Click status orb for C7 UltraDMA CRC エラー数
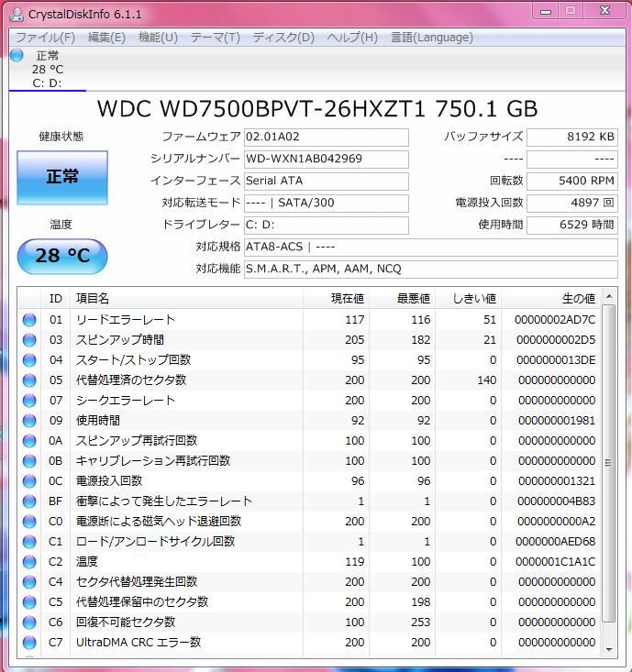This screenshot has width=632, height=672. pyautogui.click(x=29, y=642)
